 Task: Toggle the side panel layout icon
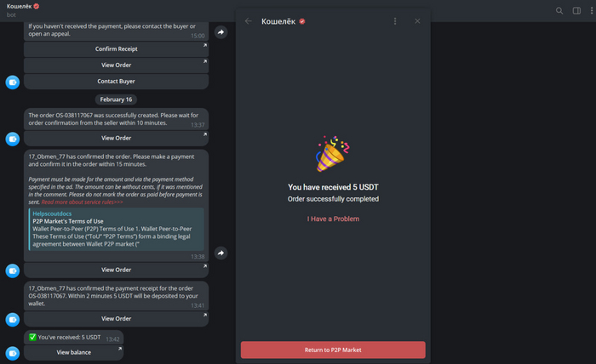pyautogui.click(x=576, y=10)
